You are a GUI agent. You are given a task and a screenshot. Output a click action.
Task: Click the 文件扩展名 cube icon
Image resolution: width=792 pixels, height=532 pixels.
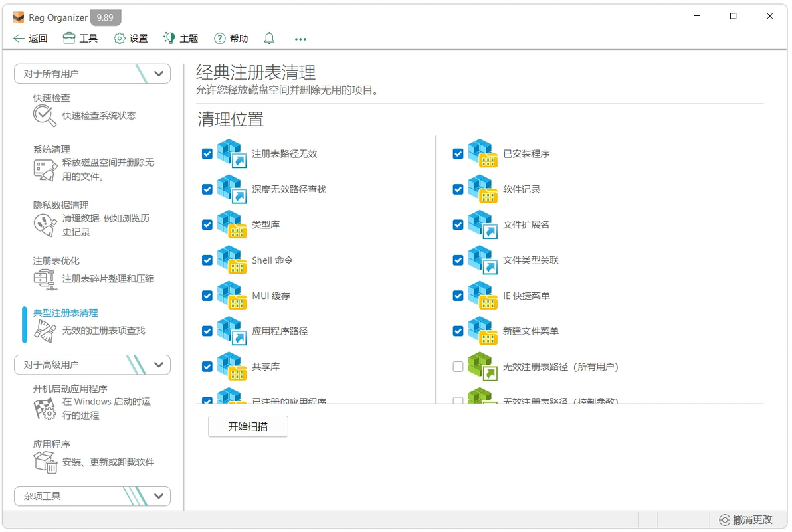click(x=483, y=224)
